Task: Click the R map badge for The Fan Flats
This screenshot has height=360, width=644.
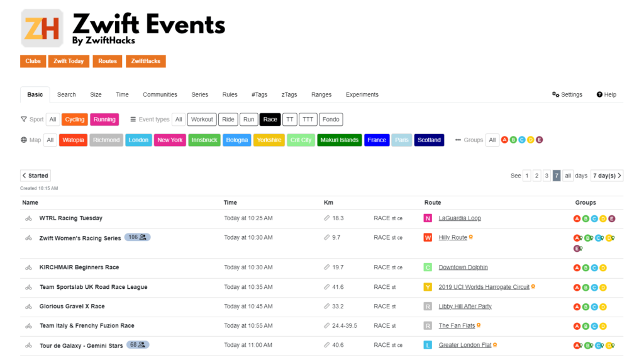Action: click(x=428, y=326)
